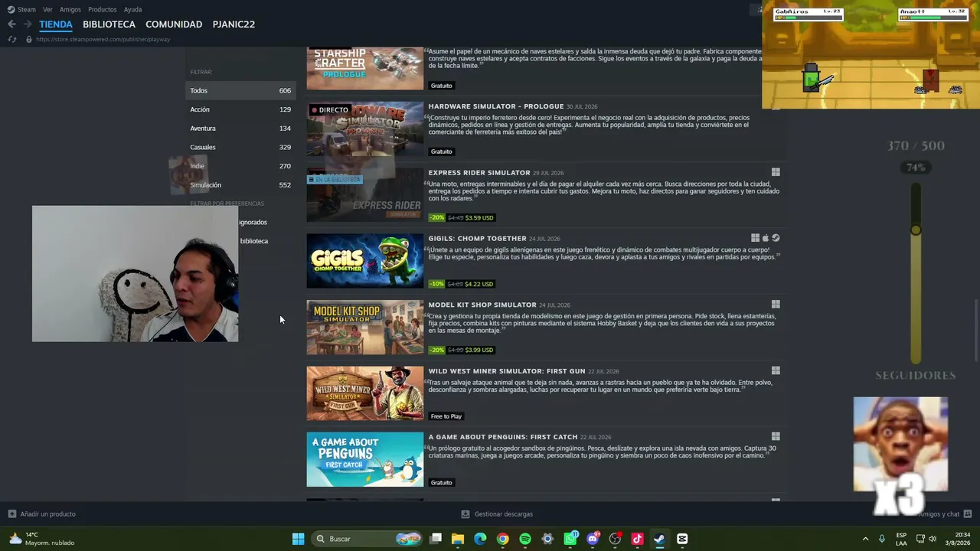Open TikTok from the taskbar
The width and height of the screenshot is (980, 551).
637,539
